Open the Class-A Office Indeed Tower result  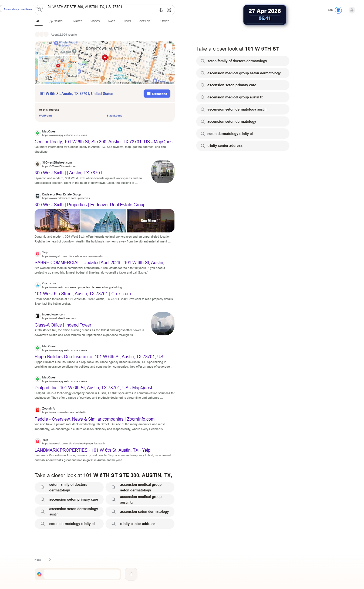(63, 325)
